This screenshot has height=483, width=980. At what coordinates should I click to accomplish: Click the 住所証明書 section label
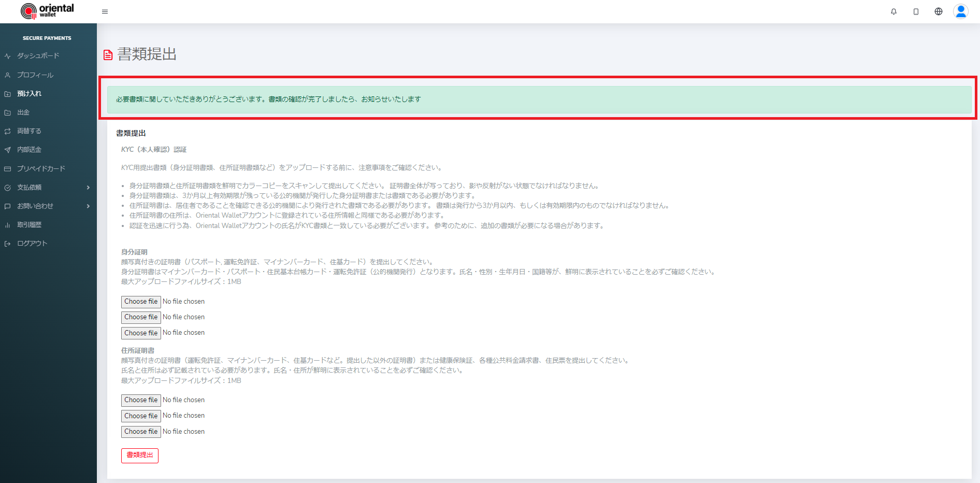[138, 351]
